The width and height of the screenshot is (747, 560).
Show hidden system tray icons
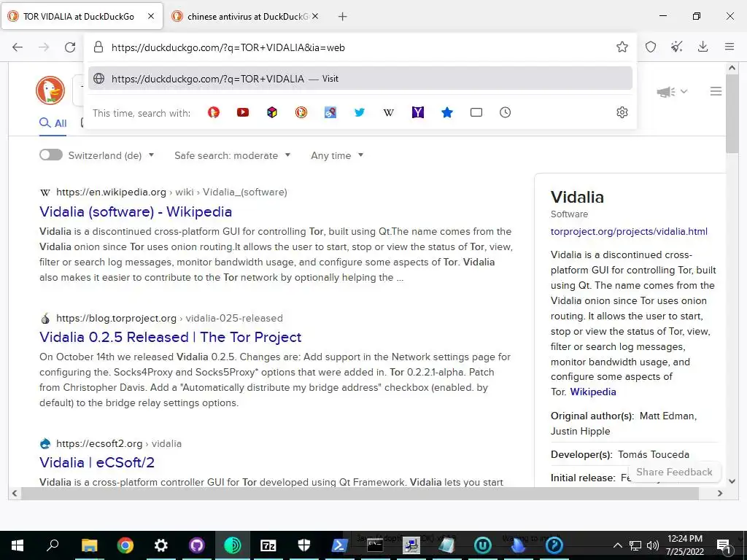pyautogui.click(x=617, y=545)
